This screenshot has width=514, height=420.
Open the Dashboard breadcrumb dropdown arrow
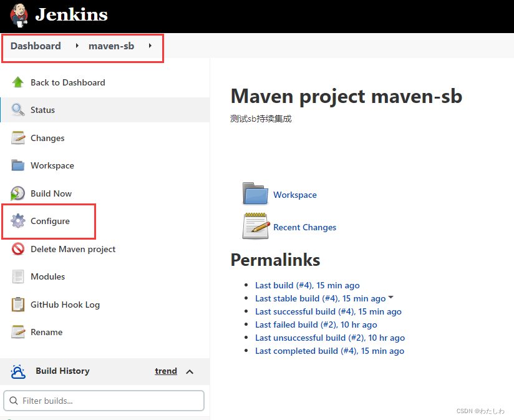(x=77, y=46)
